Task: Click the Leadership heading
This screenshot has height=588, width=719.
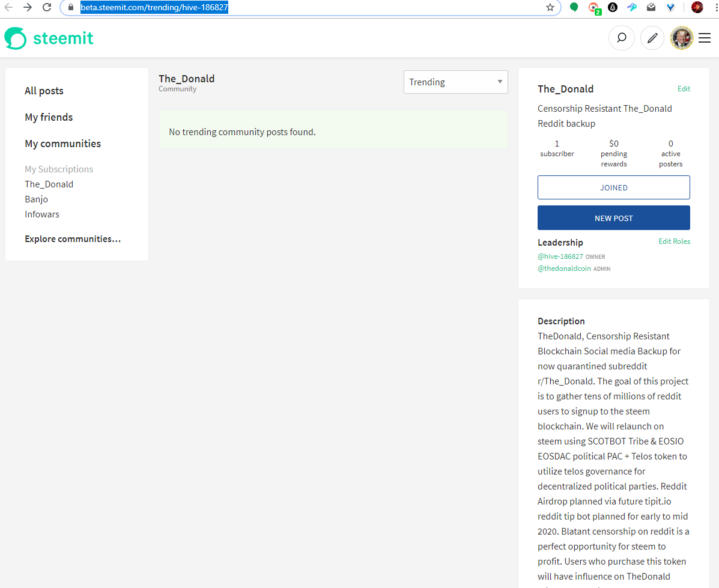Action: (560, 243)
